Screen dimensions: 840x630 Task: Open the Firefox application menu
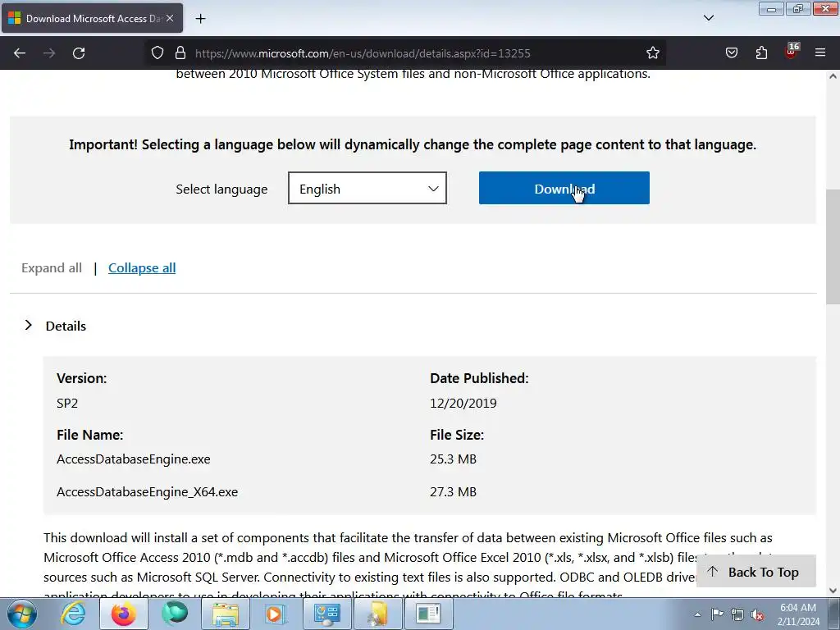(x=820, y=53)
